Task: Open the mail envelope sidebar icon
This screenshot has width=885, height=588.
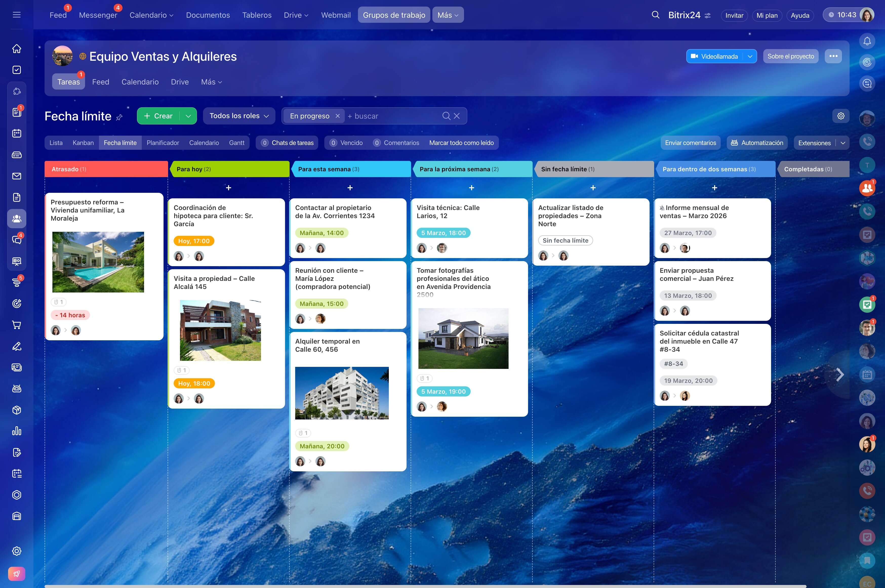Action: pyautogui.click(x=16, y=176)
